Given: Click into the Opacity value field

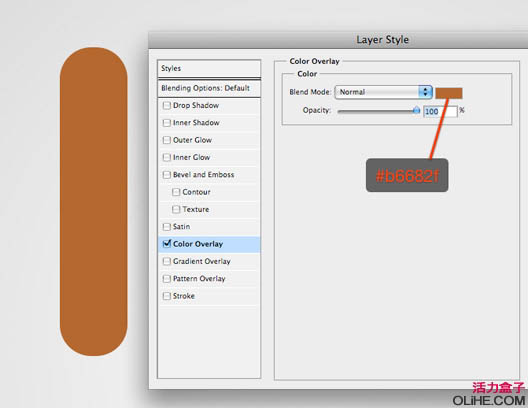Looking at the screenshot, I should tap(440, 111).
